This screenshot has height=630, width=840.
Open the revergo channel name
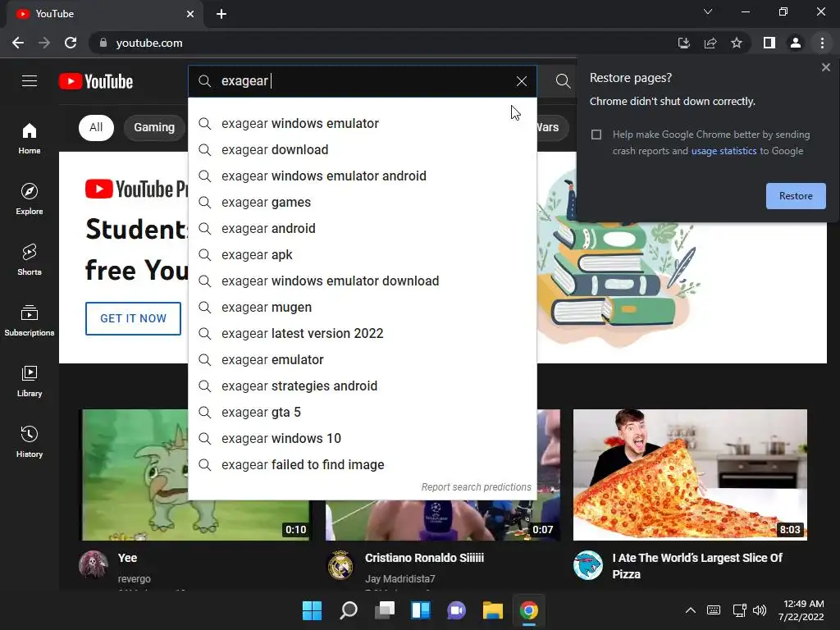click(134, 578)
